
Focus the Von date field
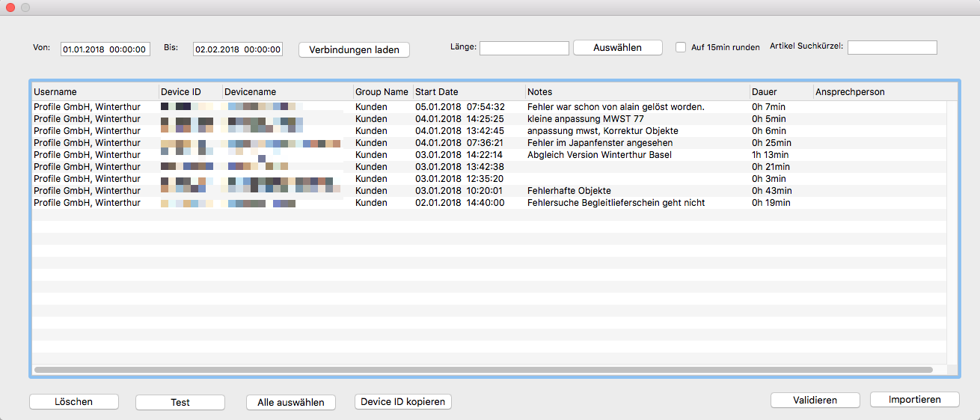(x=105, y=49)
